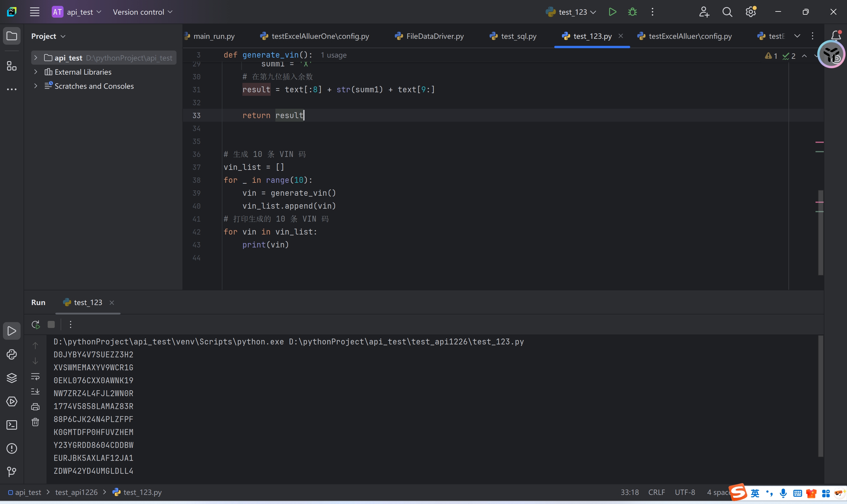Toggle scroll to end of output
Image resolution: width=847 pixels, height=504 pixels.
coord(35,391)
